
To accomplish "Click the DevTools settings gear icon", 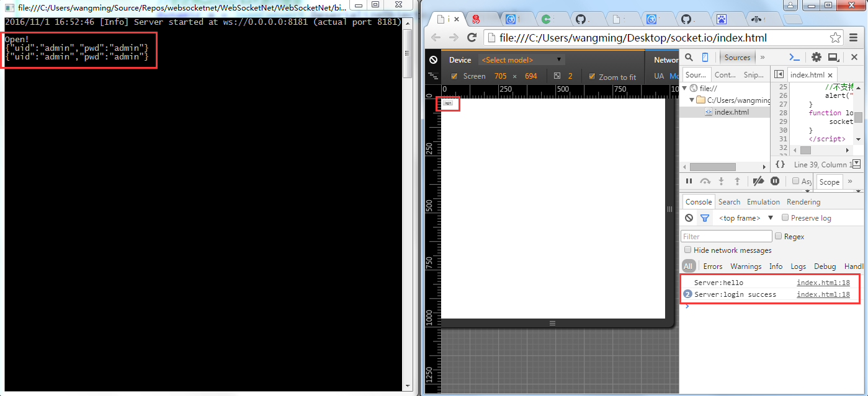I will 817,57.
